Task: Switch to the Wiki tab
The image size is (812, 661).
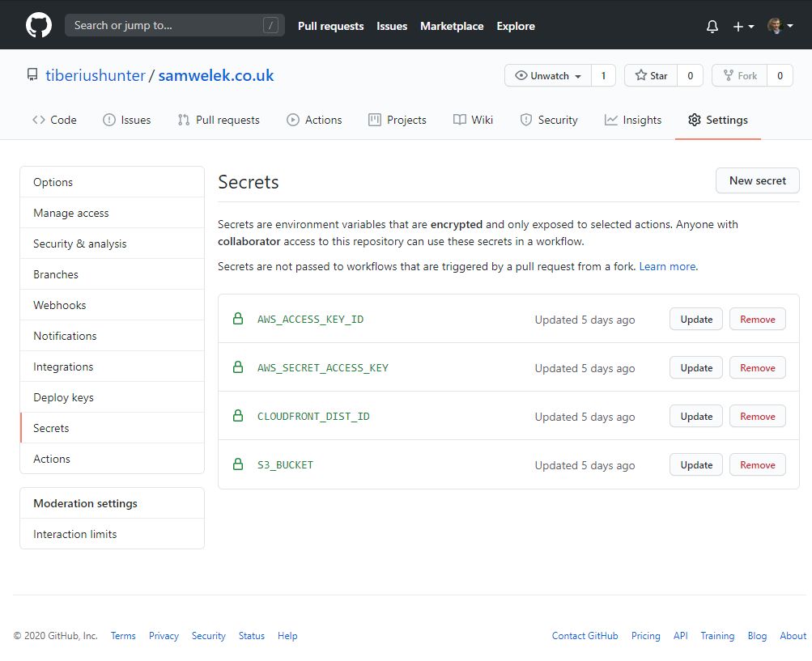Action: coord(473,120)
